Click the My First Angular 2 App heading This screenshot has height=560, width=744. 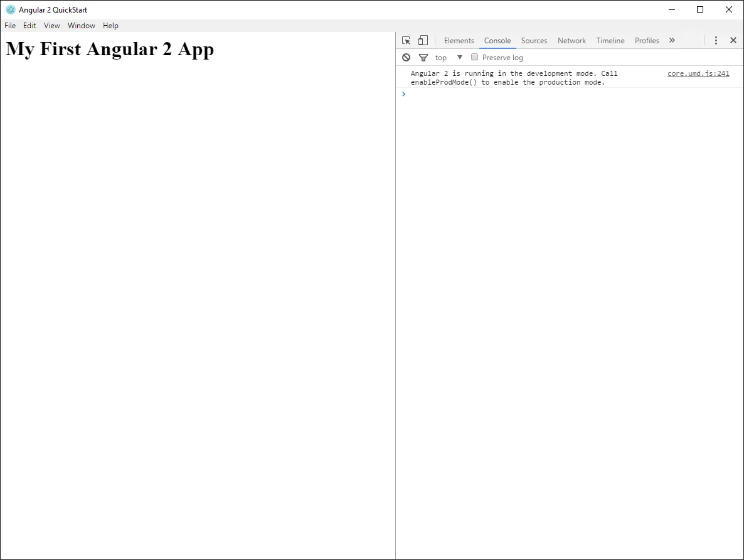click(x=110, y=49)
